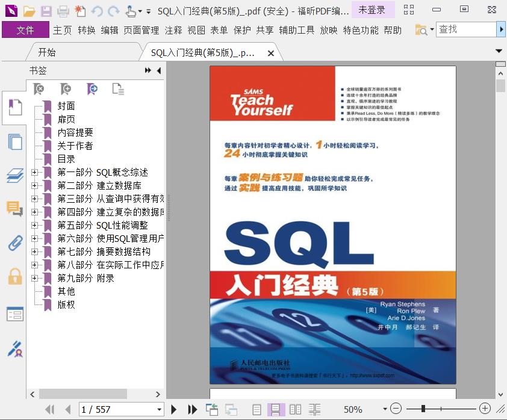Collapse the bookmarks panel with left arrow
Image resolution: width=507 pixels, height=420 pixels.
pos(159,70)
